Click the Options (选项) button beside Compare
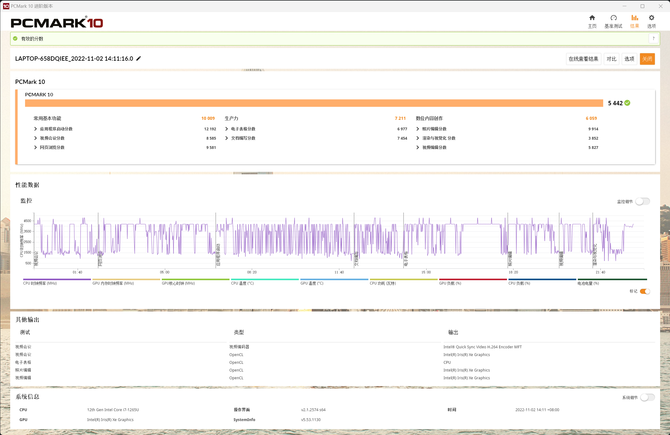This screenshot has width=670, height=435. pos(629,59)
